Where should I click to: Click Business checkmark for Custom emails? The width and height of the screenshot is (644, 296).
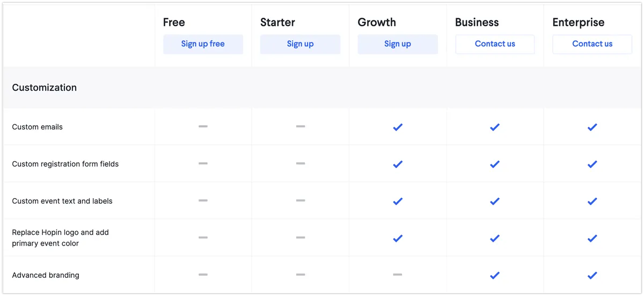tap(495, 127)
